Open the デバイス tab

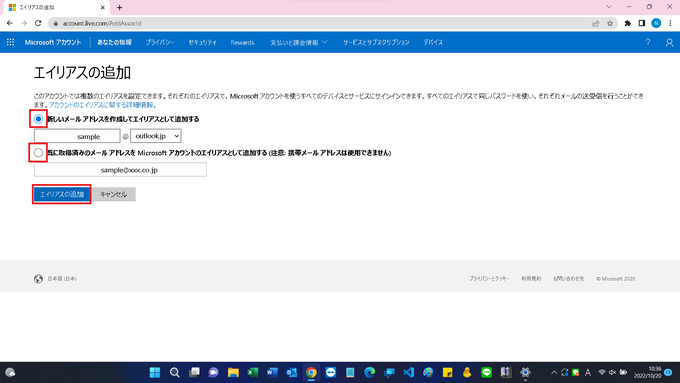point(433,43)
